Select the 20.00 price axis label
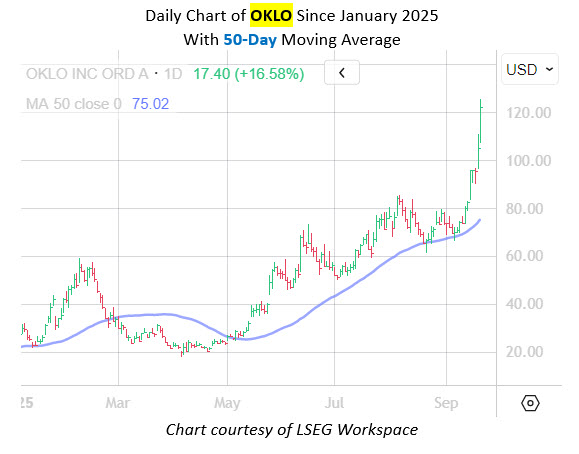 point(524,352)
